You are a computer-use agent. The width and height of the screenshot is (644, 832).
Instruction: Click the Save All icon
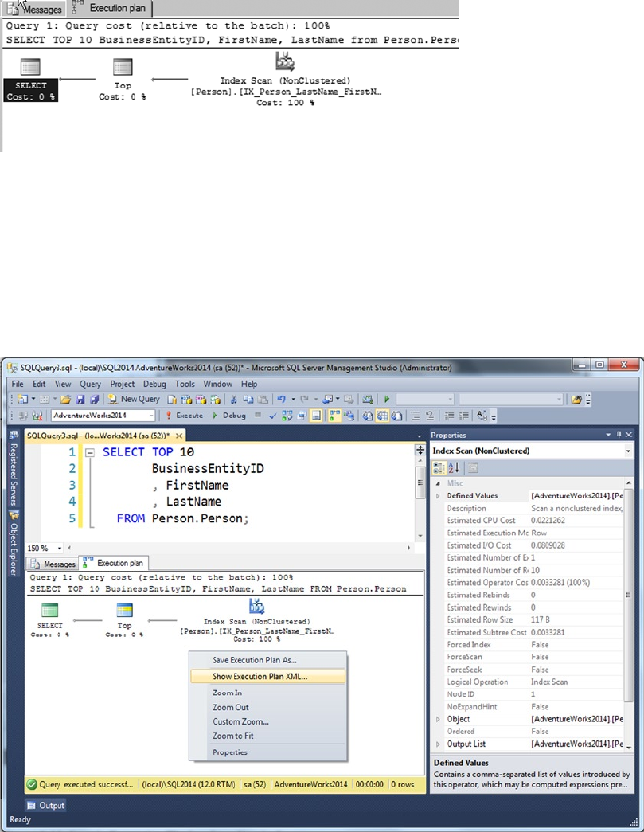click(x=95, y=399)
